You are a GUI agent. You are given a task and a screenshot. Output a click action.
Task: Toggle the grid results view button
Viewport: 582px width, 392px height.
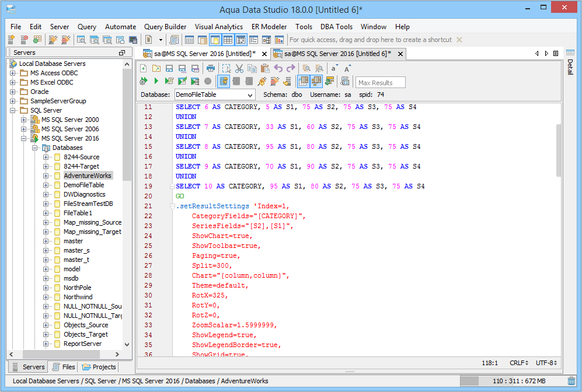coord(303,82)
